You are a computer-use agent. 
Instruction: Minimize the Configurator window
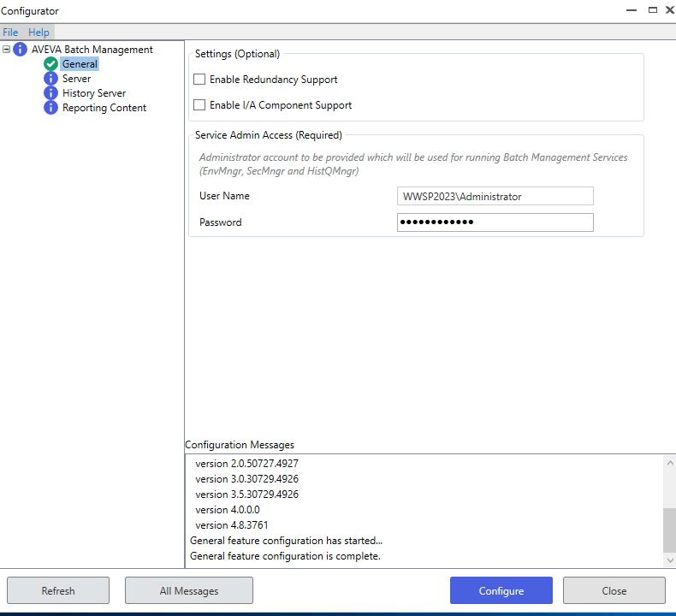click(x=632, y=10)
